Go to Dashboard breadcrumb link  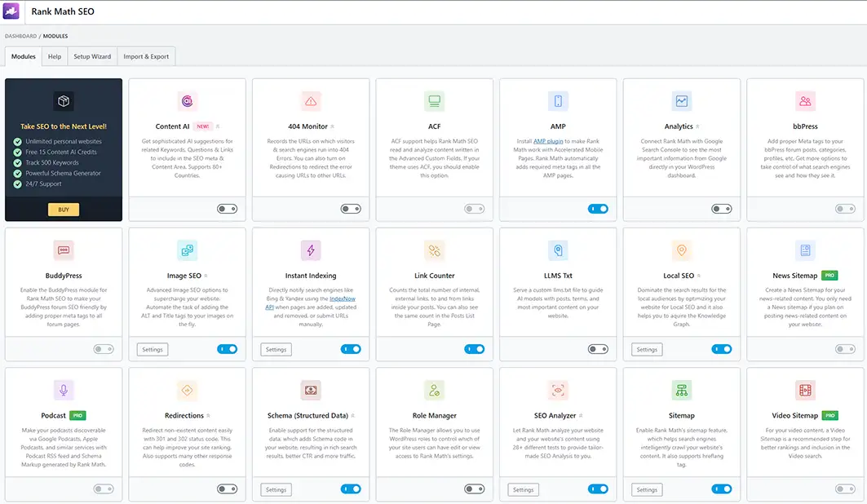[20, 36]
